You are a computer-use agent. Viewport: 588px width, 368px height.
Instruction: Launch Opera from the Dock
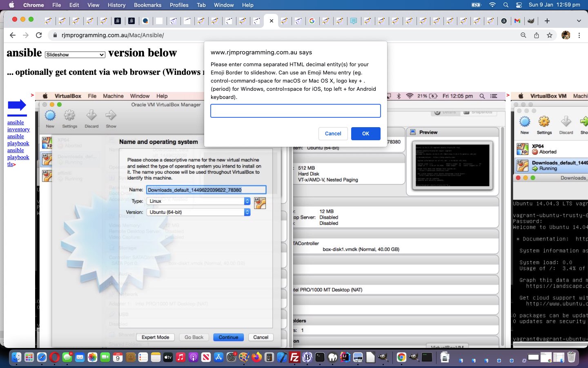pyautogui.click(x=54, y=357)
